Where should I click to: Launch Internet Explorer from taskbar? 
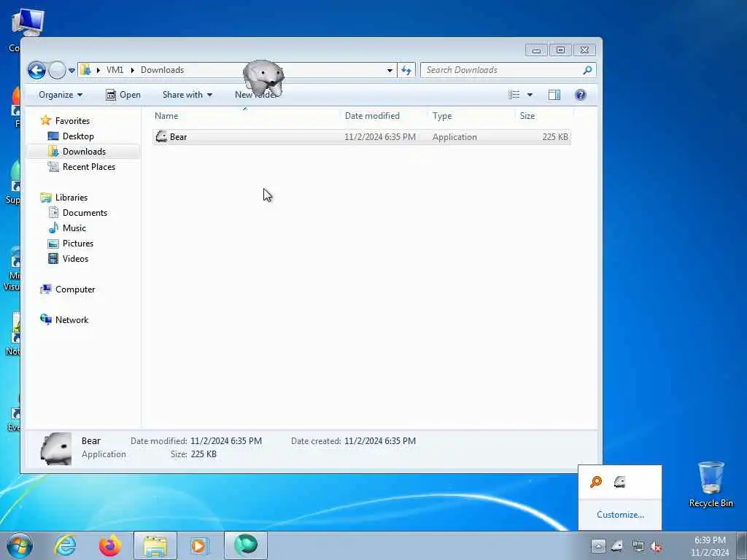coord(65,545)
